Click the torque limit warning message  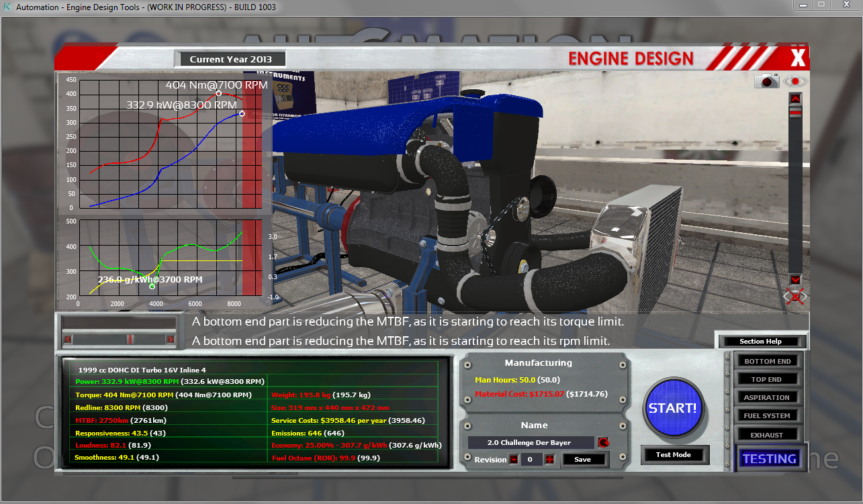pos(408,321)
